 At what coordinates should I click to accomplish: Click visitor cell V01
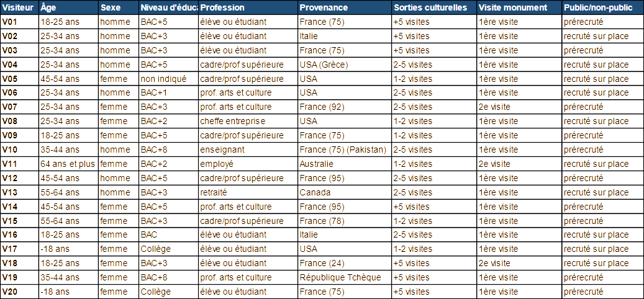click(x=20, y=22)
